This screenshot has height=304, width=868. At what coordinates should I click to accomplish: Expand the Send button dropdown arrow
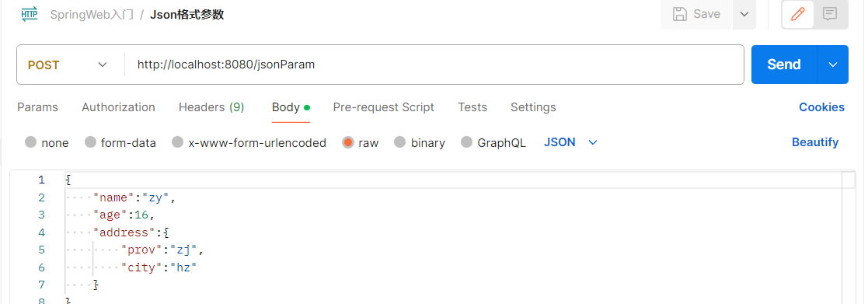pyautogui.click(x=832, y=65)
